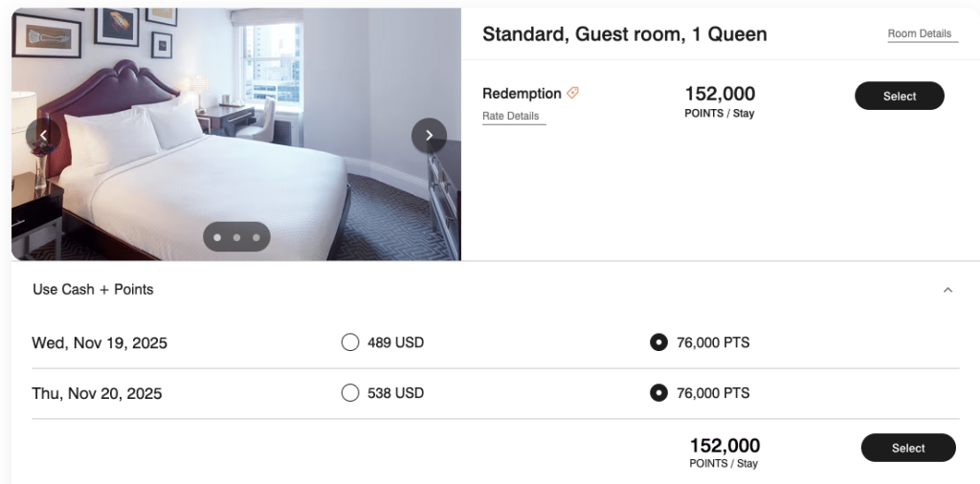The image size is (980, 484).
Task: Go to the next room photo
Action: tap(429, 135)
